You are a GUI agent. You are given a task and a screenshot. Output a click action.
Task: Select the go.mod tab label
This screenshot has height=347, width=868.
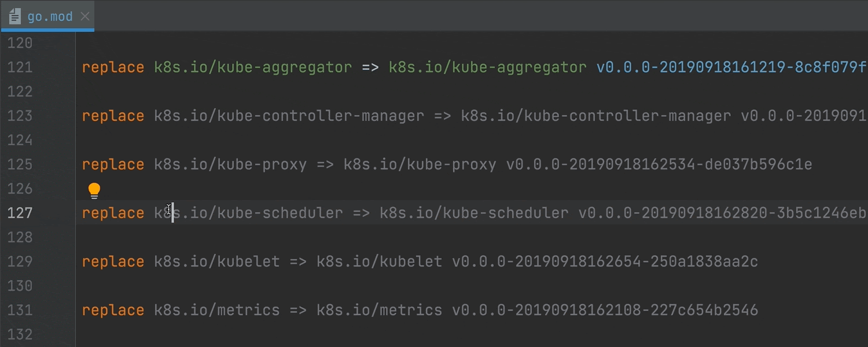pos(50,17)
